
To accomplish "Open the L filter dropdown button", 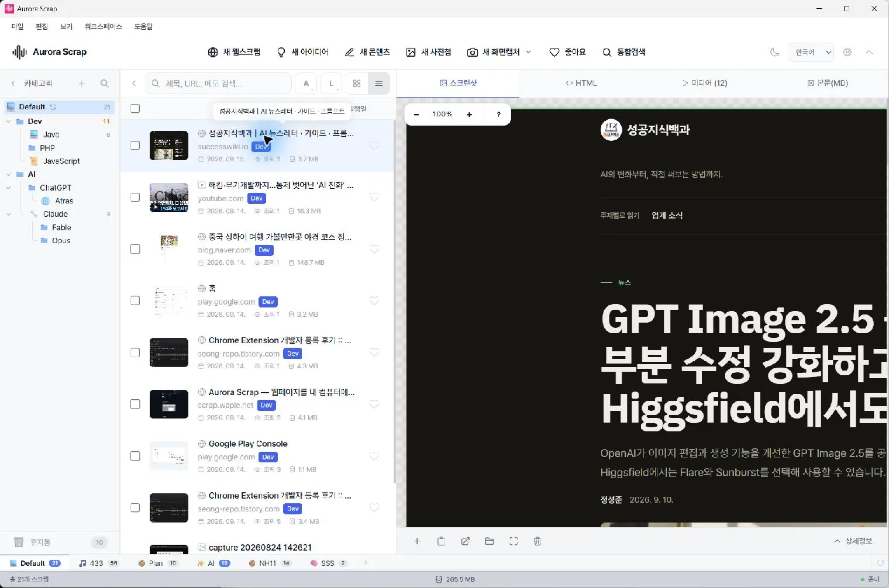I will pyautogui.click(x=331, y=84).
